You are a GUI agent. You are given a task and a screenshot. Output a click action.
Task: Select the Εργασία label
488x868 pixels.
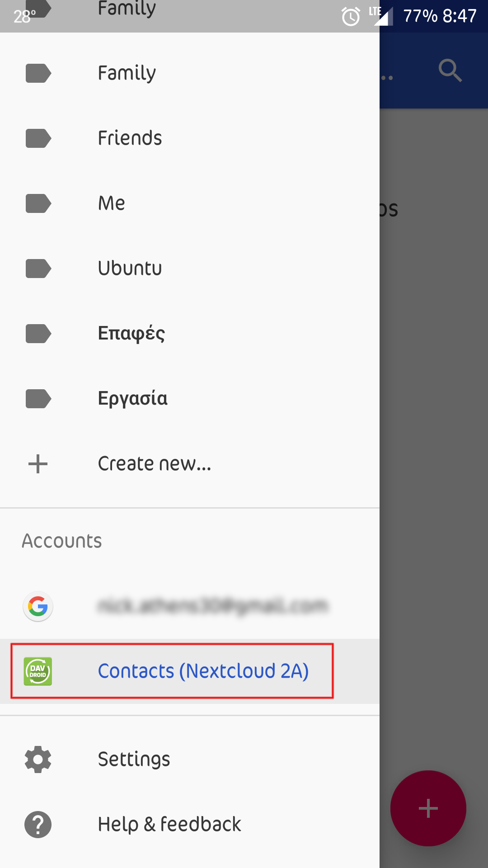(133, 399)
